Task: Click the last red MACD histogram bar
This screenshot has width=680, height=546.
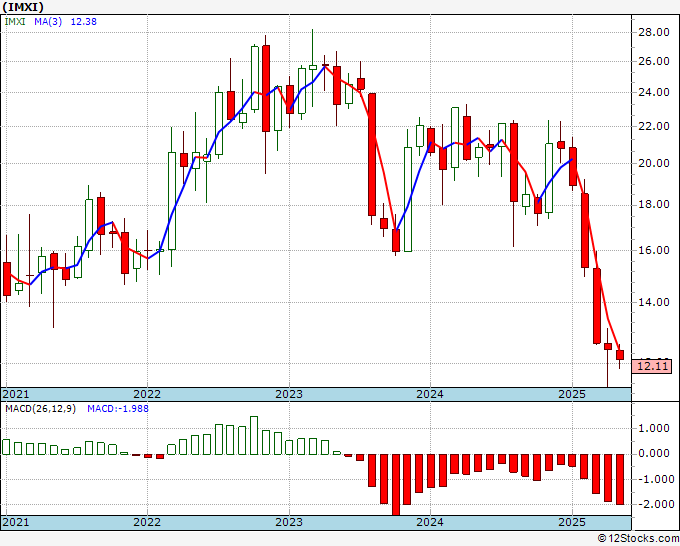Action: (620, 479)
